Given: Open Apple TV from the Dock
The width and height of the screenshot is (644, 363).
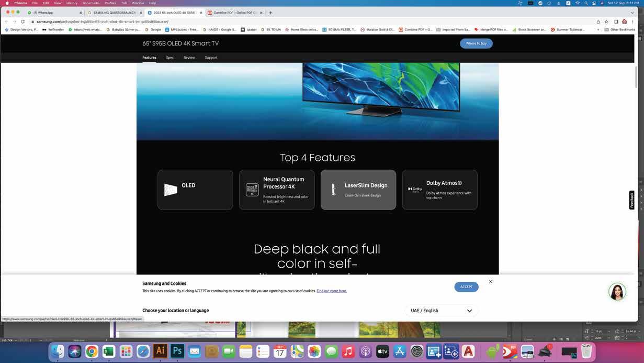Looking at the screenshot, I should pyautogui.click(x=382, y=351).
